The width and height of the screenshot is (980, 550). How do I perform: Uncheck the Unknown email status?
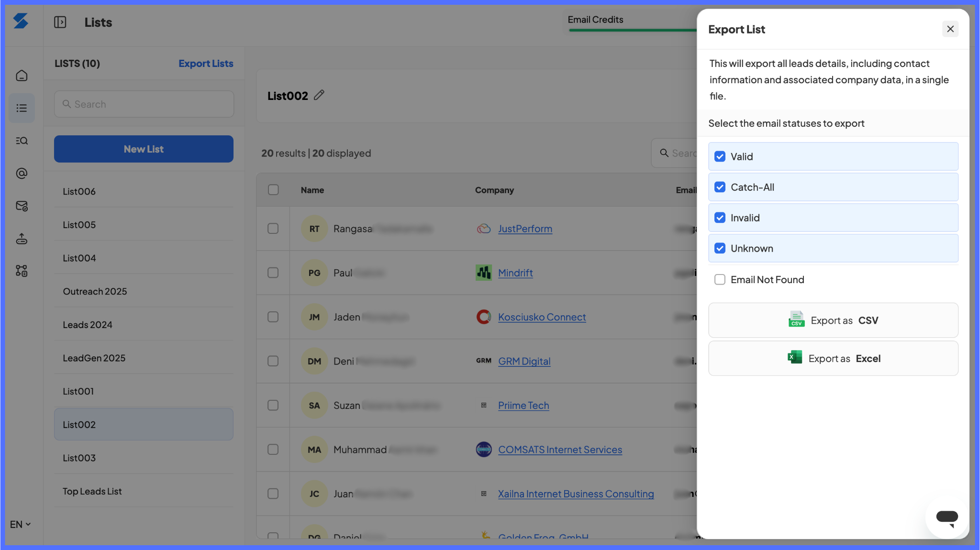[720, 248]
